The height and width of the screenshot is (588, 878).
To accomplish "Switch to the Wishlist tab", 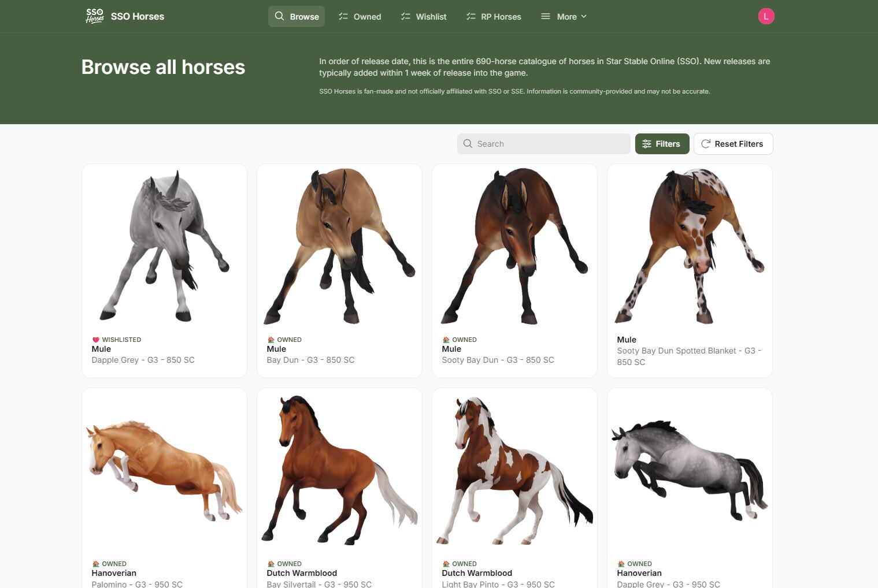I will (x=424, y=17).
